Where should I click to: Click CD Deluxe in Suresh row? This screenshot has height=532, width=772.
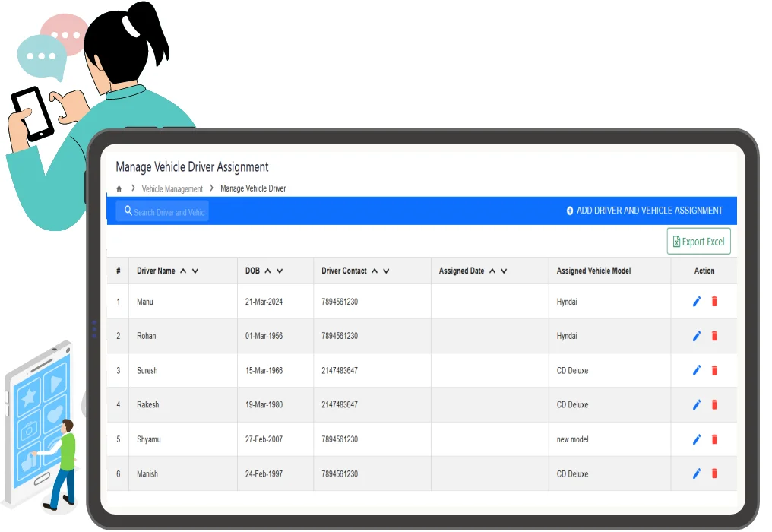[573, 370]
